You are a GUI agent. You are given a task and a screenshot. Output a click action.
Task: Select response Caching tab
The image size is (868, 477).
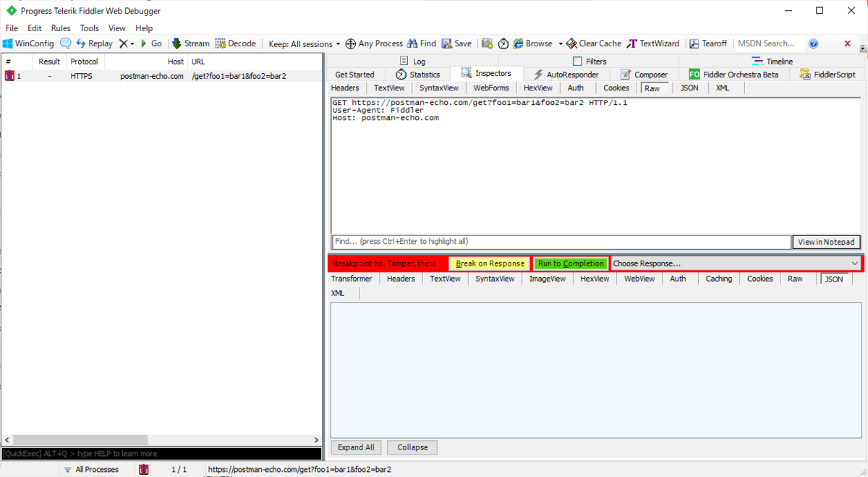point(719,279)
